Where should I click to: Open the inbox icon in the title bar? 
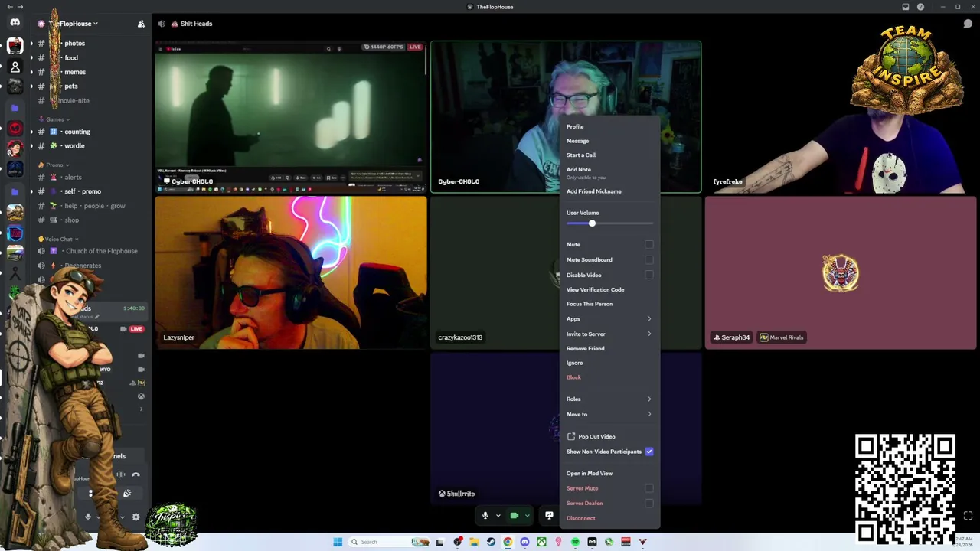pos(906,7)
